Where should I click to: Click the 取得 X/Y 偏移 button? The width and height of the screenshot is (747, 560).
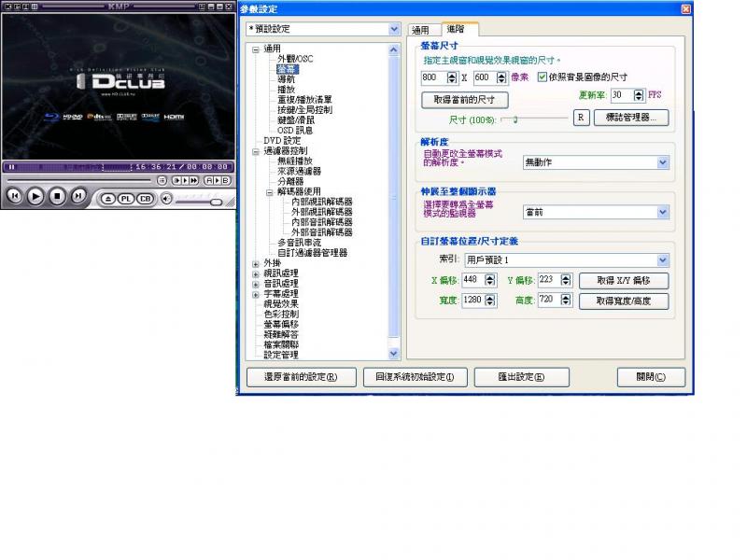(x=624, y=281)
